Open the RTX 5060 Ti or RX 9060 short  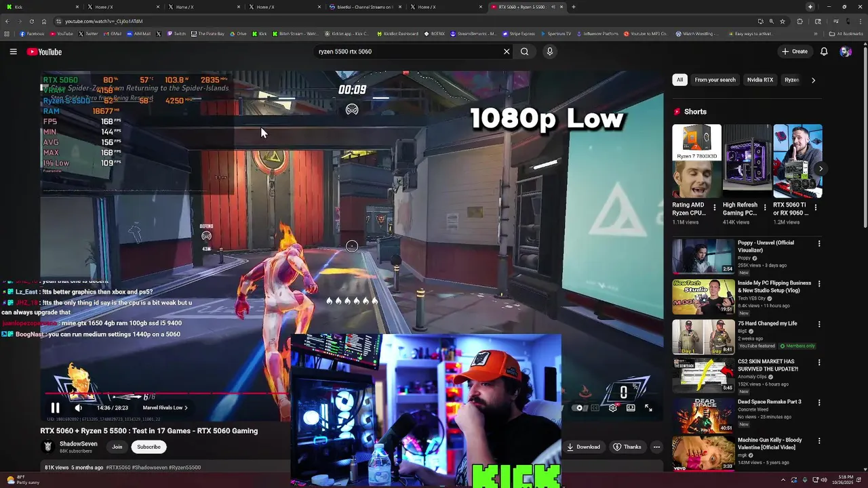797,161
